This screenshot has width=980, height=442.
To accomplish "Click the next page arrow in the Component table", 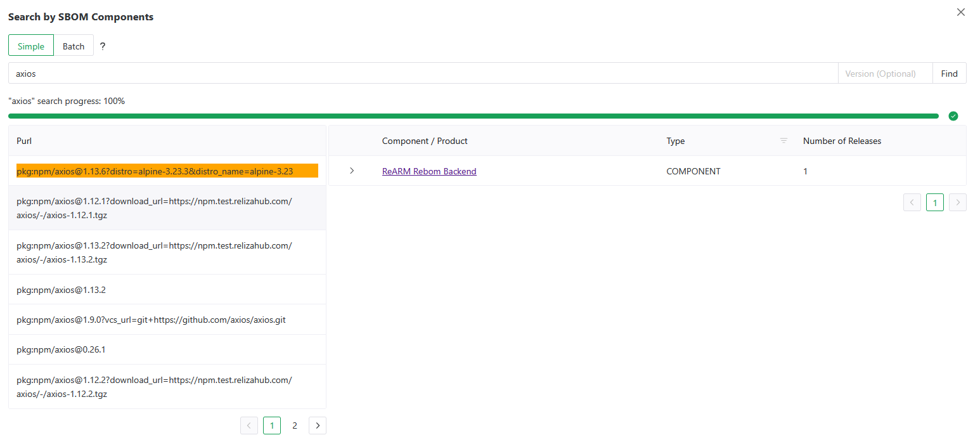I will coord(958,202).
